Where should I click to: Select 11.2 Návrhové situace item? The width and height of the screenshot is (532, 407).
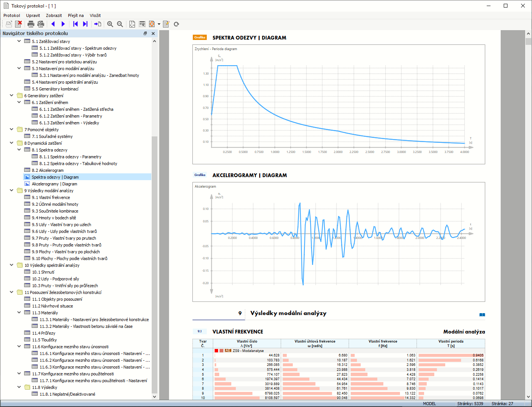(52, 306)
